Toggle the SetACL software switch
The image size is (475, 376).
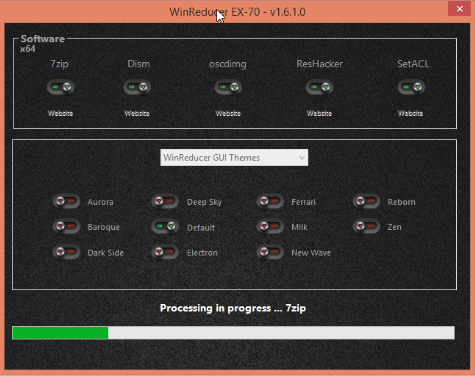tap(411, 87)
